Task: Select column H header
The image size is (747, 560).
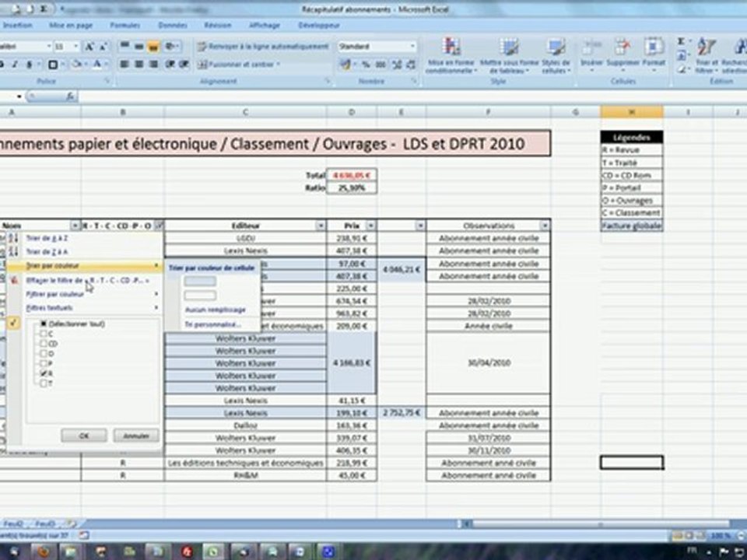Action: pos(632,112)
